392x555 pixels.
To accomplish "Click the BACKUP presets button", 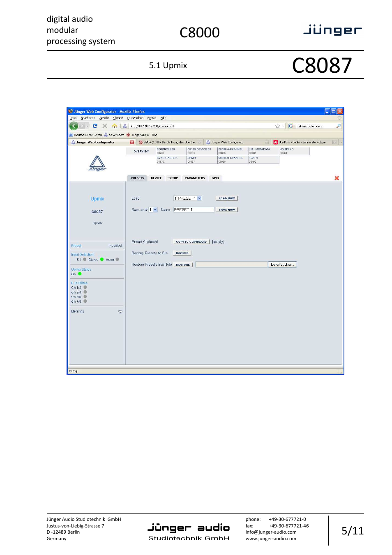I will (182, 253).
